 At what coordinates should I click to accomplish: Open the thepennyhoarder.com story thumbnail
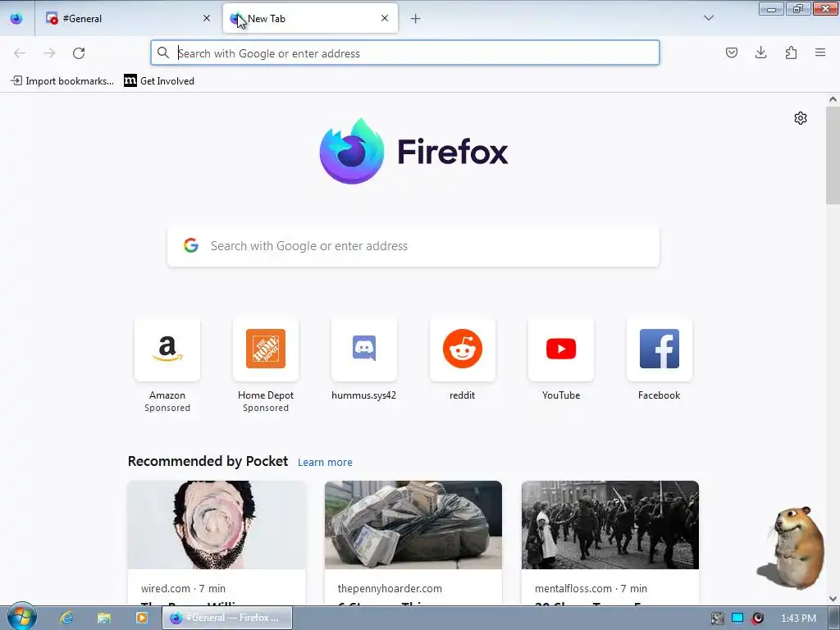tap(413, 525)
